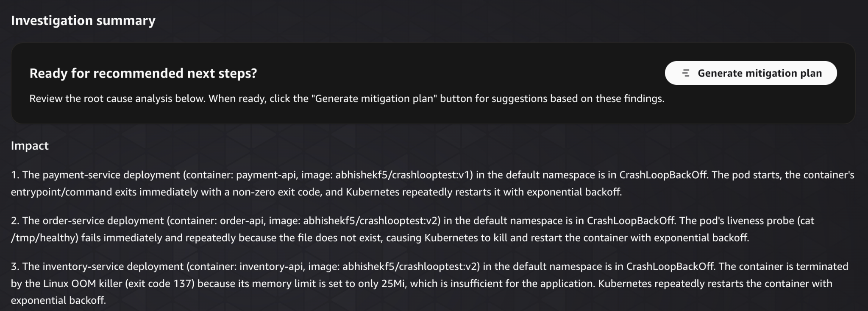Click the Generate mitigation plan button
This screenshot has height=311, width=868.
point(750,73)
